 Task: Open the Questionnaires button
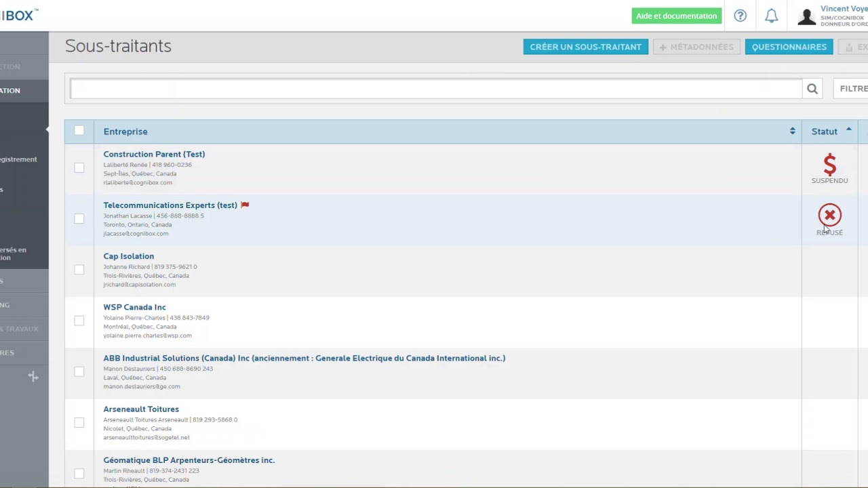point(789,47)
